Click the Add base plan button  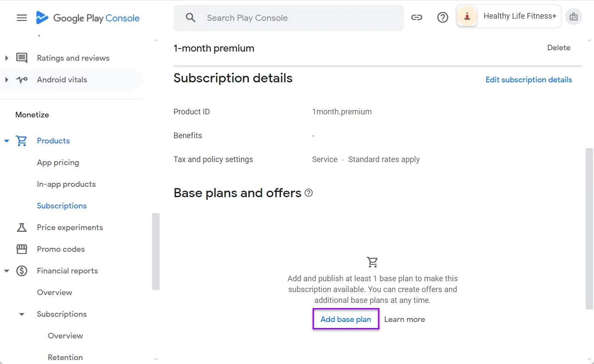point(346,319)
